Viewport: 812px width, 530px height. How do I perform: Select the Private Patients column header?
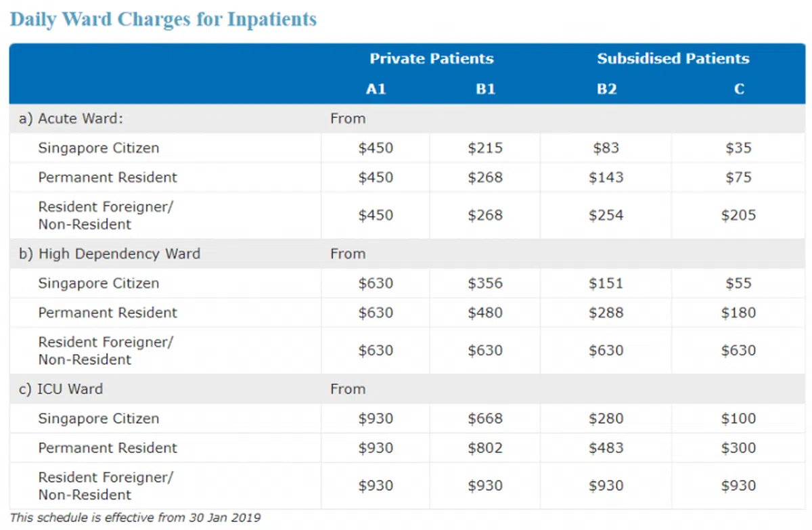pyautogui.click(x=431, y=59)
